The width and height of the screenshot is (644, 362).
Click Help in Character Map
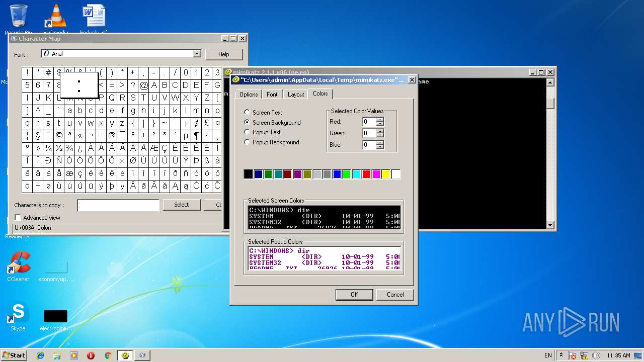coord(224,54)
